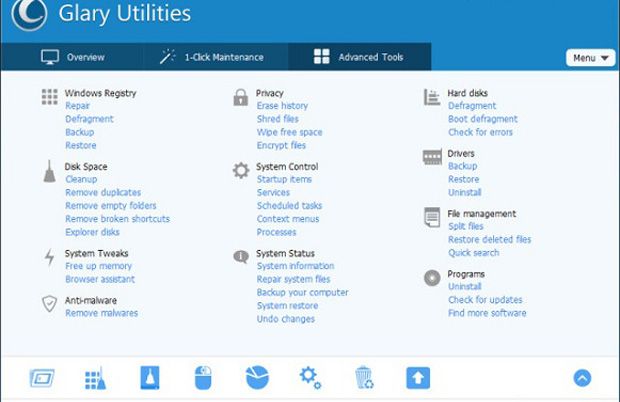This screenshot has height=402, width=620.
Task: Open Explorer disks link
Action: pyautogui.click(x=92, y=232)
